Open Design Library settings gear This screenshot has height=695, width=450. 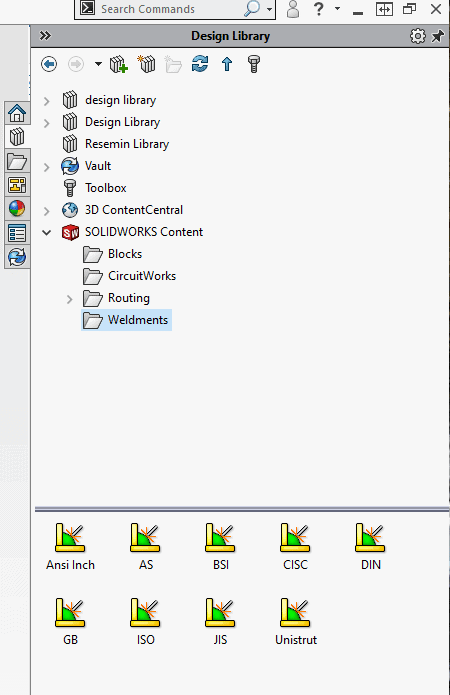[418, 36]
